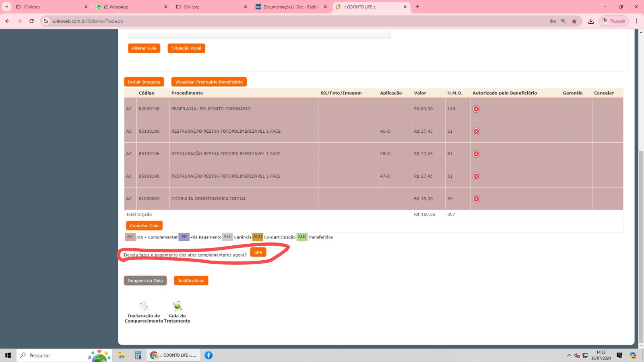
Task: Click the browser address bar URL
Action: 88,21
